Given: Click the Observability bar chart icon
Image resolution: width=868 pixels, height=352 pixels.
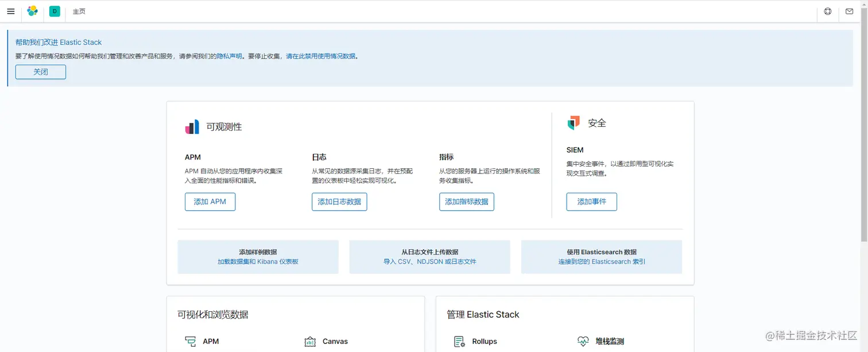Looking at the screenshot, I should tap(192, 127).
